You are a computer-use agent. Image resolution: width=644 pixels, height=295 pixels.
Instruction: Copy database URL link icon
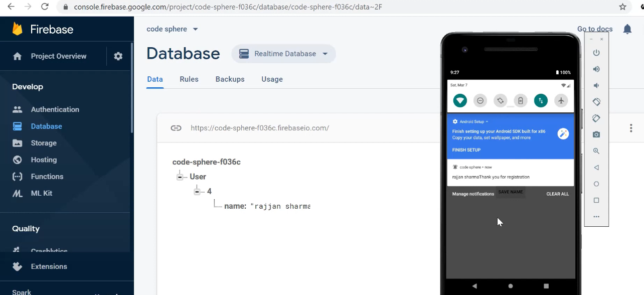(x=176, y=128)
